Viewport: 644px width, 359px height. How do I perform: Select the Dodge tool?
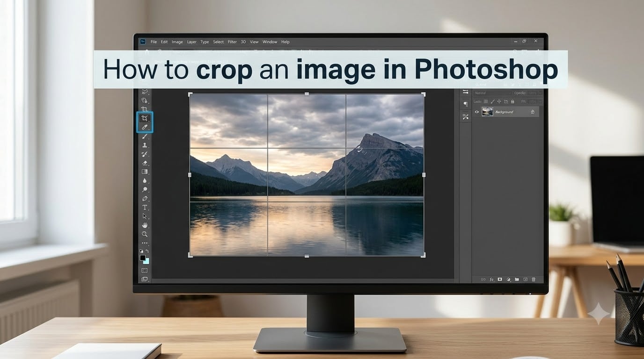point(145,189)
